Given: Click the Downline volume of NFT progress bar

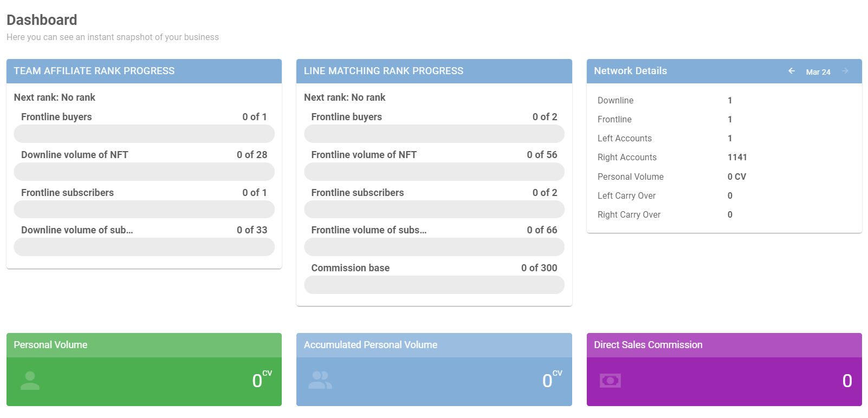Looking at the screenshot, I should [x=144, y=172].
